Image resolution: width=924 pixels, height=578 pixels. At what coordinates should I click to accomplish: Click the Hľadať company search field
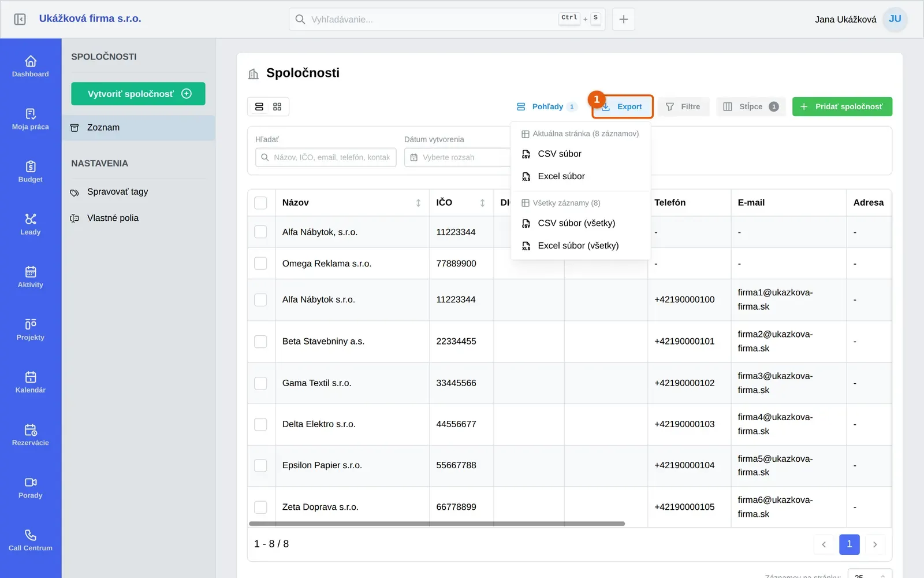click(326, 157)
